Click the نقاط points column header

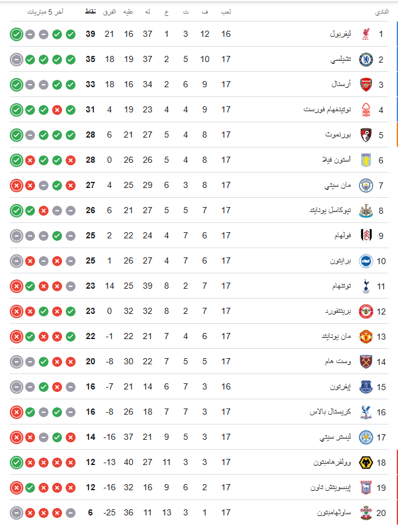tap(90, 12)
